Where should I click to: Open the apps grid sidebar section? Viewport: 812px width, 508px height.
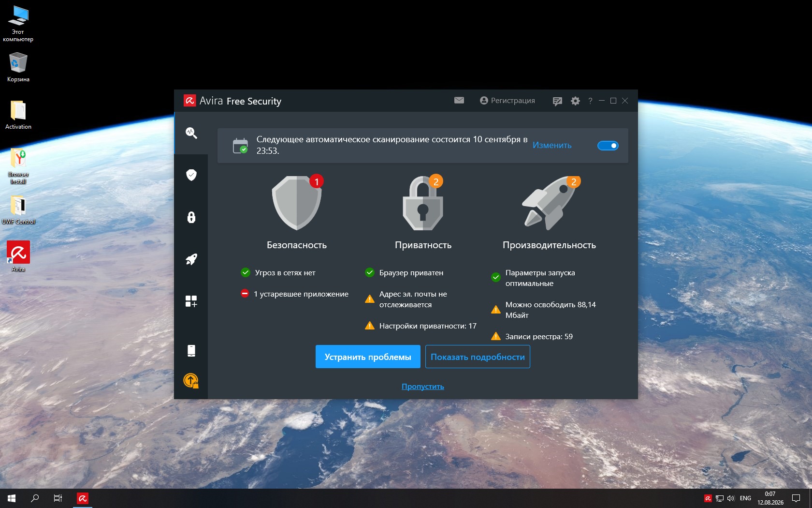[191, 301]
